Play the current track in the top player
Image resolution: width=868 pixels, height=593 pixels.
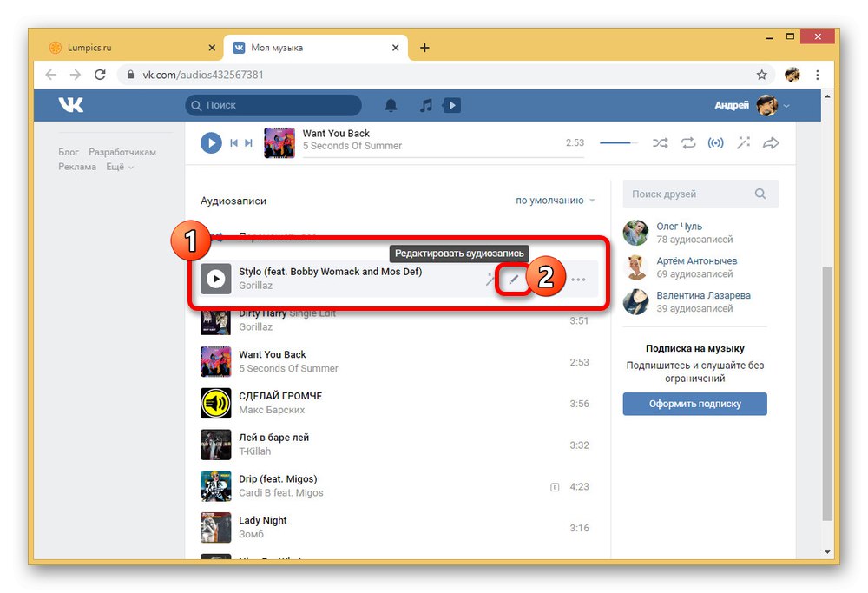click(x=211, y=143)
